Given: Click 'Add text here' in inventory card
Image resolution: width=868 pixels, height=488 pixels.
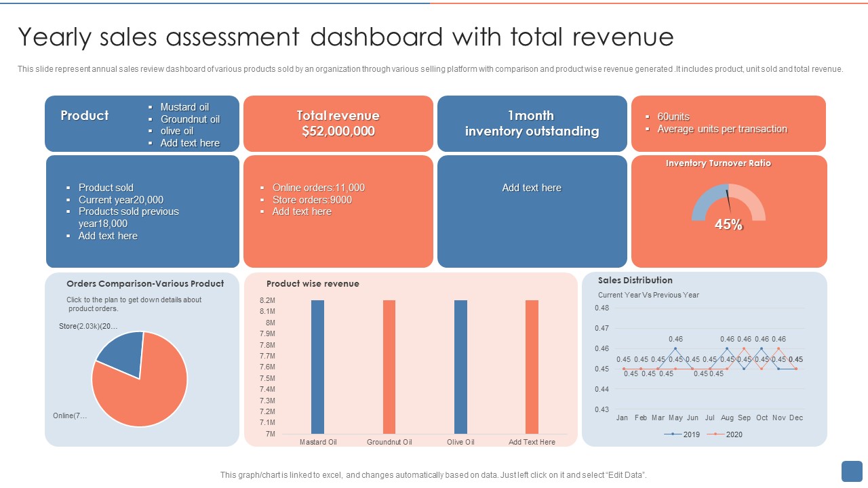Looking at the screenshot, I should (x=532, y=188).
